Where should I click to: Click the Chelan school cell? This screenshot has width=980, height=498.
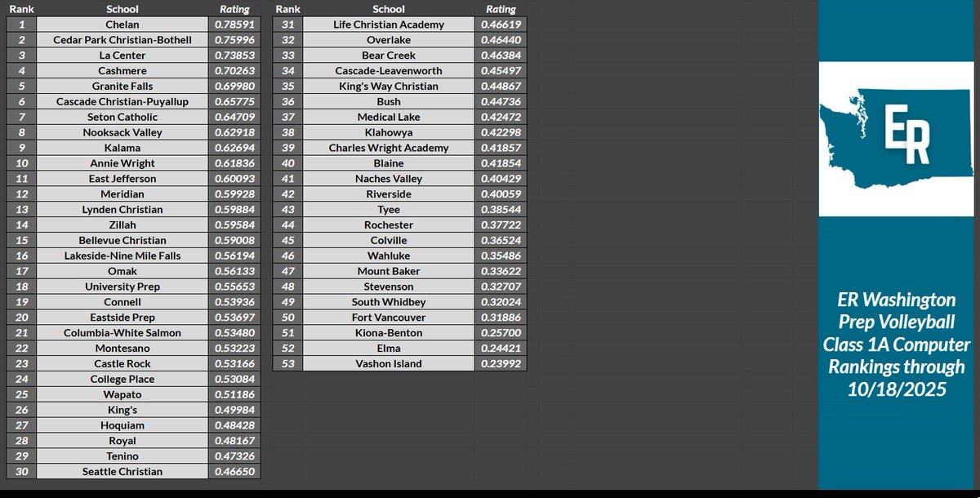point(122,24)
